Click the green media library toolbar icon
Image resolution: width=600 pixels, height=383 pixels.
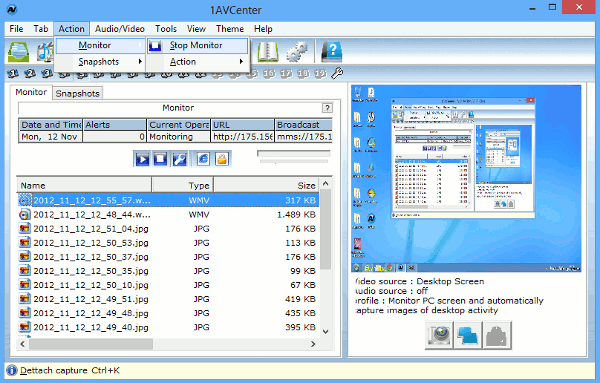click(x=18, y=52)
